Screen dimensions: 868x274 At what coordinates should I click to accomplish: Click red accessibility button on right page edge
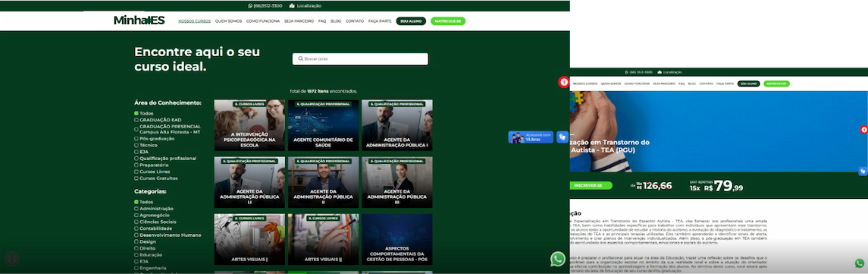click(x=863, y=130)
